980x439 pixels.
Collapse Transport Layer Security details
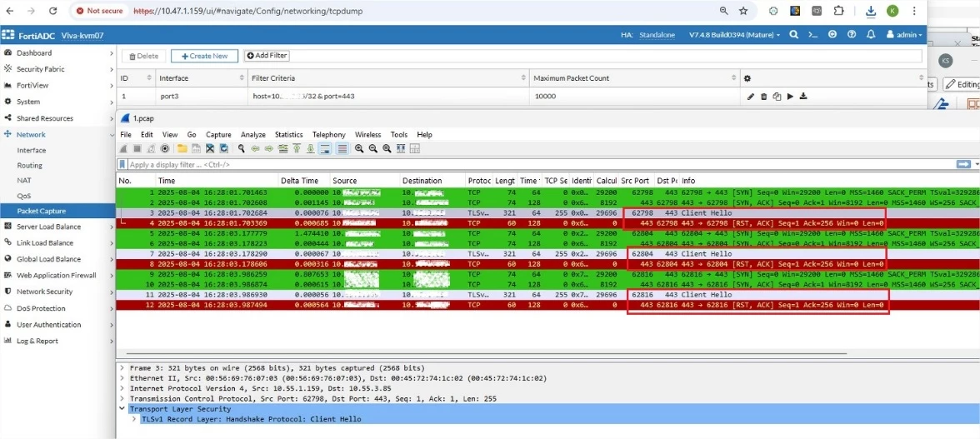coord(122,409)
